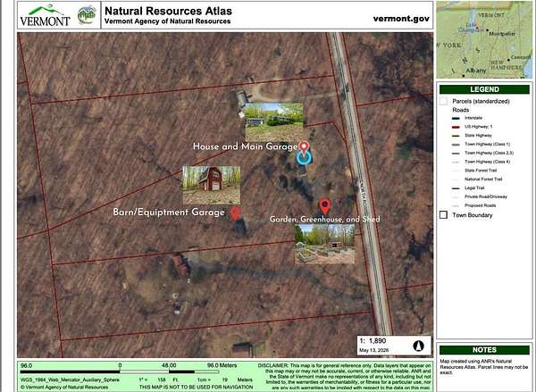Toggle the Parcels (standardized) legend box
The width and height of the screenshot is (536, 392).
click(444, 101)
